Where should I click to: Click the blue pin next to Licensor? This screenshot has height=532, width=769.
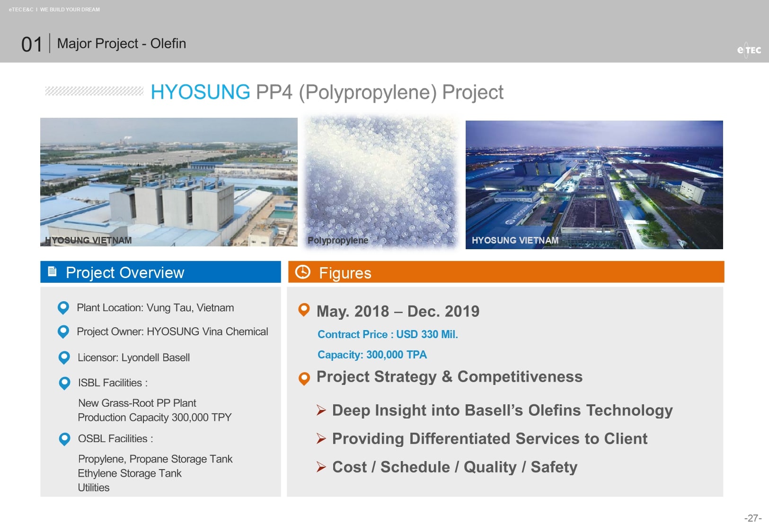pos(64,358)
